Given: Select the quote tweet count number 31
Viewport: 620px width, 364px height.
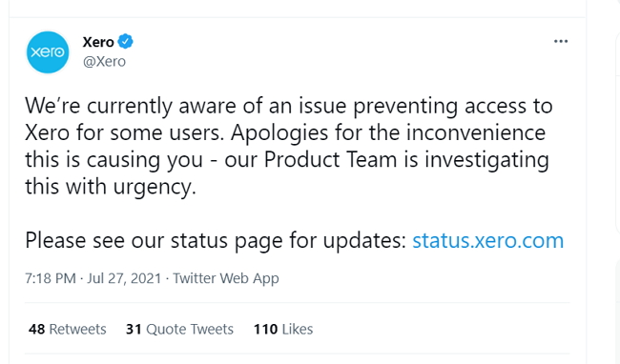Looking at the screenshot, I should pos(134,330).
